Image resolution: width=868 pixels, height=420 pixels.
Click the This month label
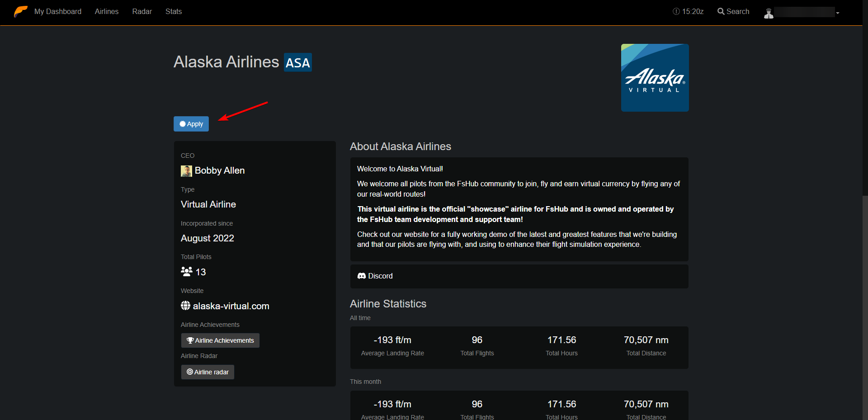(365, 382)
